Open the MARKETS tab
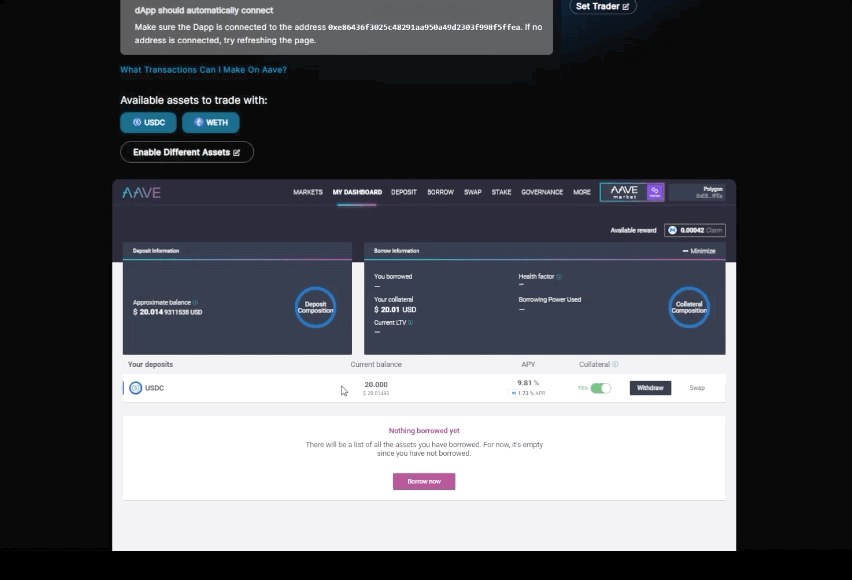The width and height of the screenshot is (852, 580). point(308,192)
